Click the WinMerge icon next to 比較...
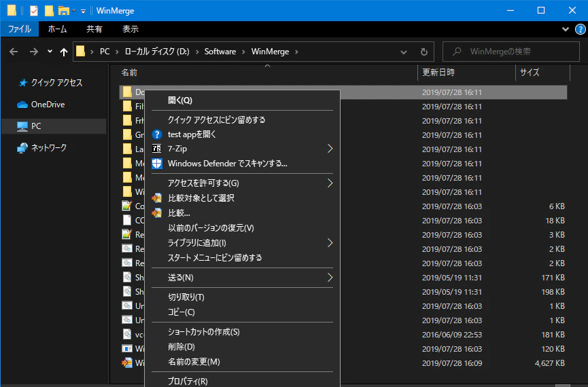 point(156,213)
